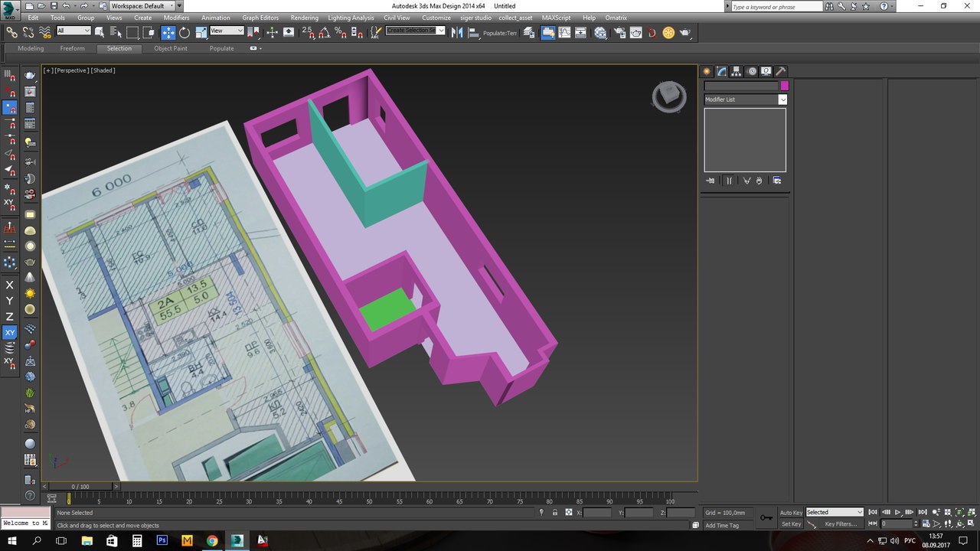This screenshot has height=551, width=980.
Task: Toggle the selection lock icon
Action: [x=554, y=513]
